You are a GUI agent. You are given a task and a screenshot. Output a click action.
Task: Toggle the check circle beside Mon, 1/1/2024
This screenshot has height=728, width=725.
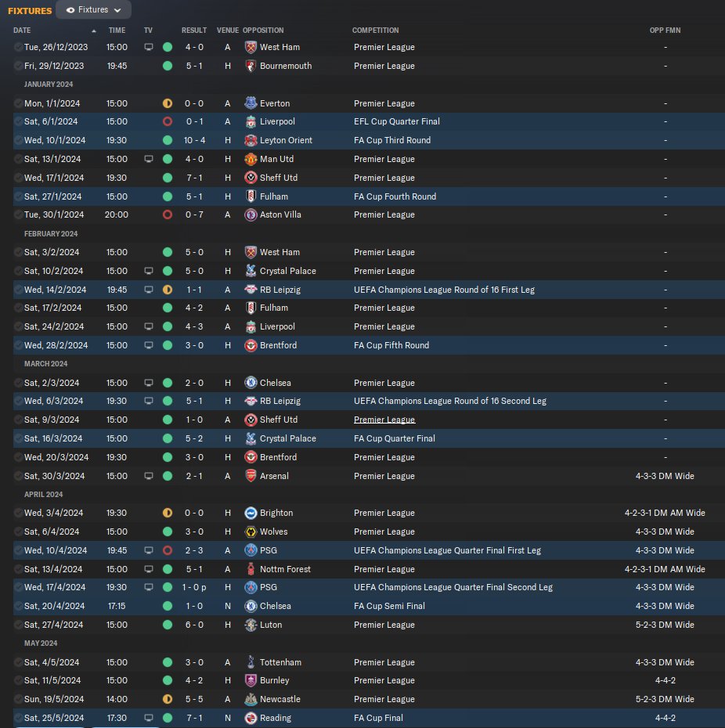coord(18,103)
